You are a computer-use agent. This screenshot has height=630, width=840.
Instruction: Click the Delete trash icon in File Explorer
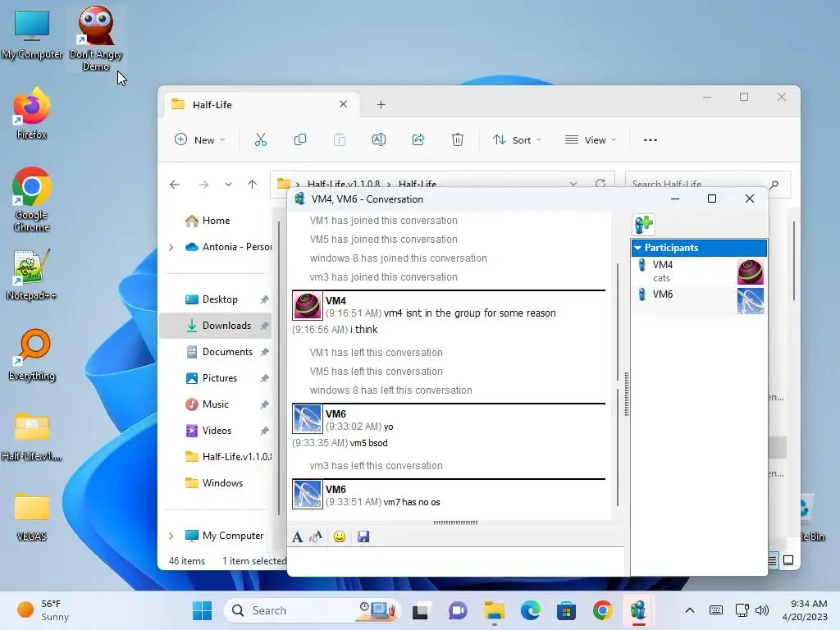pos(458,139)
